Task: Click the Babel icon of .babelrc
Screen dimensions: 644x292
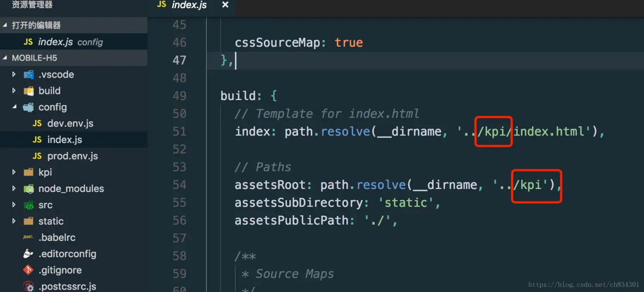Action: tap(28, 237)
